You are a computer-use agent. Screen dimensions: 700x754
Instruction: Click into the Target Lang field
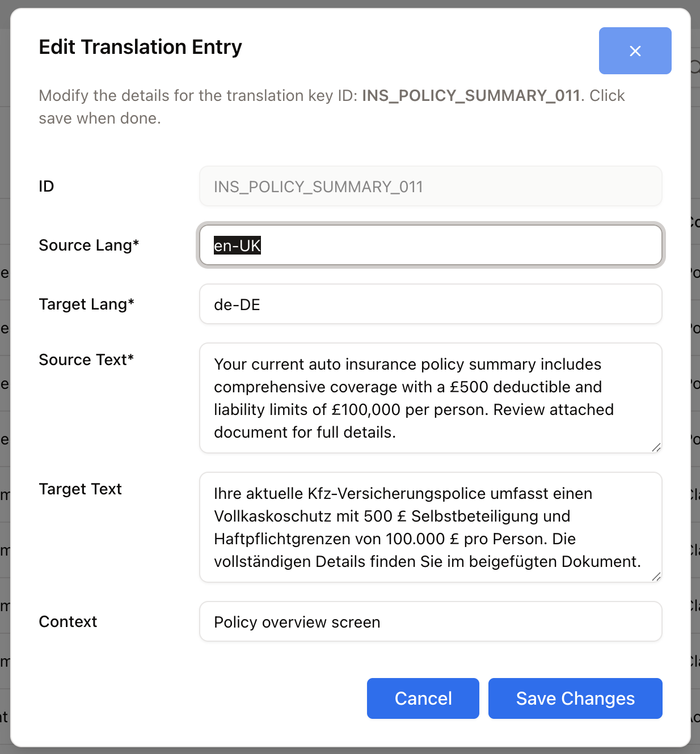(430, 304)
